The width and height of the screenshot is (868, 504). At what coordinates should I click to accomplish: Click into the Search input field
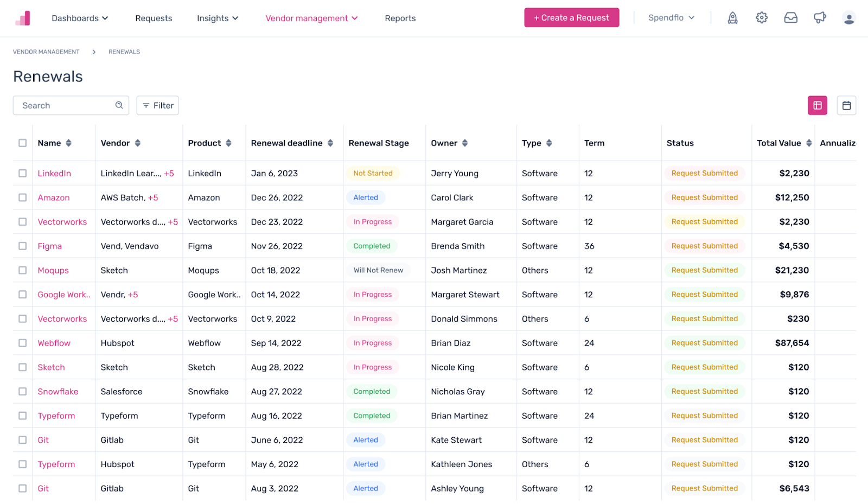[x=71, y=105]
